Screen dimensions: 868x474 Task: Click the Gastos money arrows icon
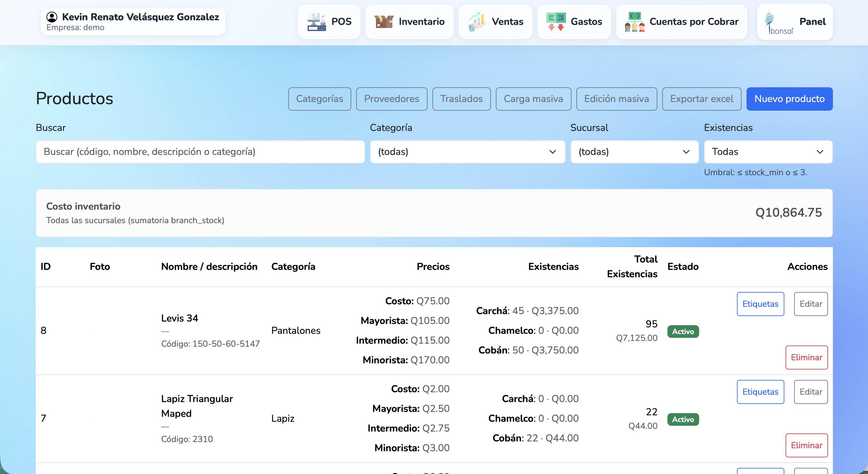click(555, 22)
